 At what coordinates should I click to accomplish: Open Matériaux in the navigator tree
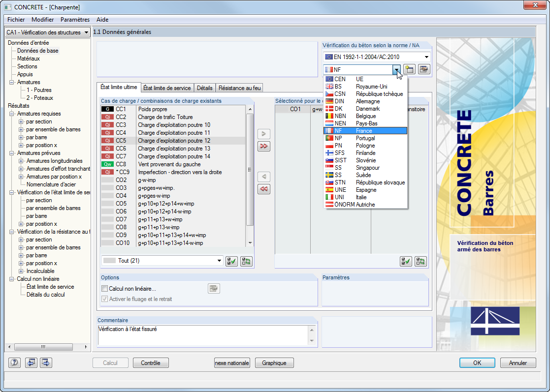29,59
